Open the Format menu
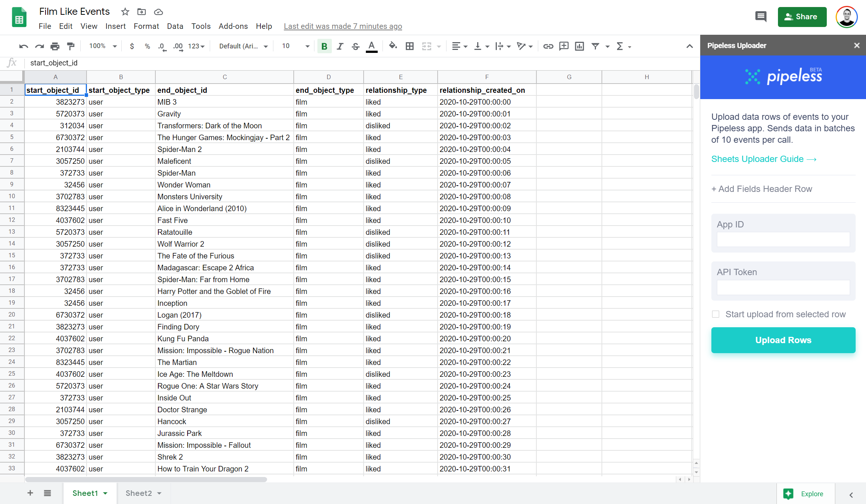866x504 pixels. pos(146,26)
